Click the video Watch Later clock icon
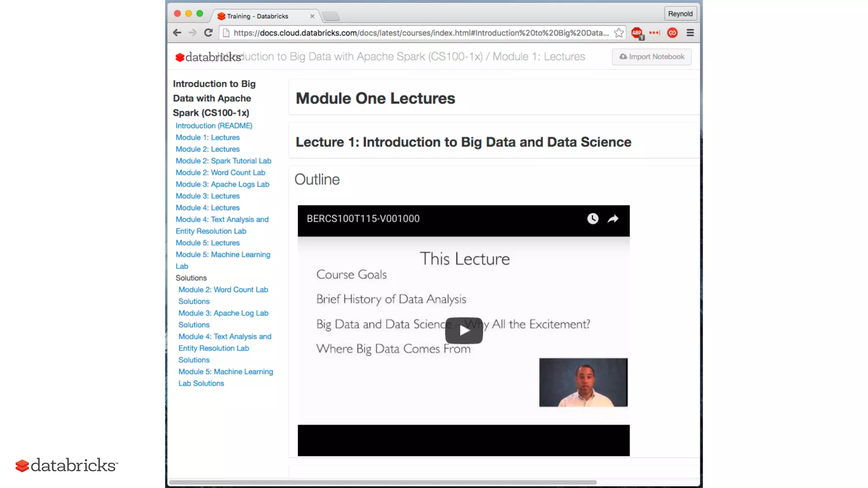868x488 pixels. 593,219
